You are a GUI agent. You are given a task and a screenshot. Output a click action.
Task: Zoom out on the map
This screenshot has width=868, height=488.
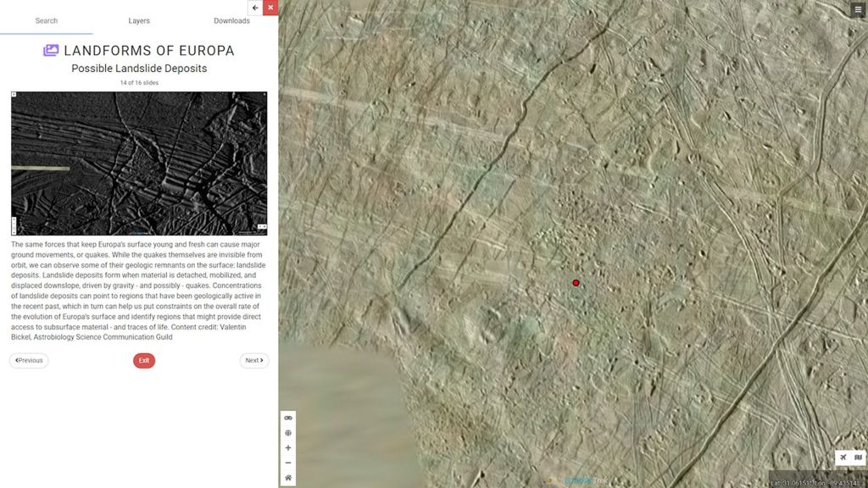(288, 463)
